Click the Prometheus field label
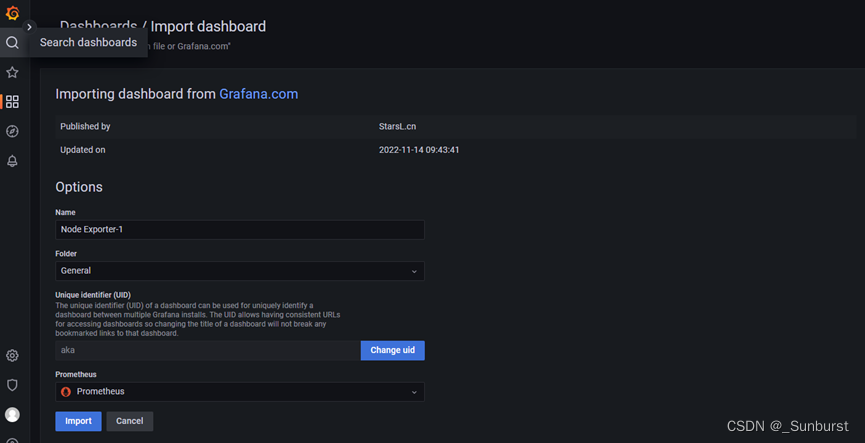The width and height of the screenshot is (865, 443). [x=76, y=374]
